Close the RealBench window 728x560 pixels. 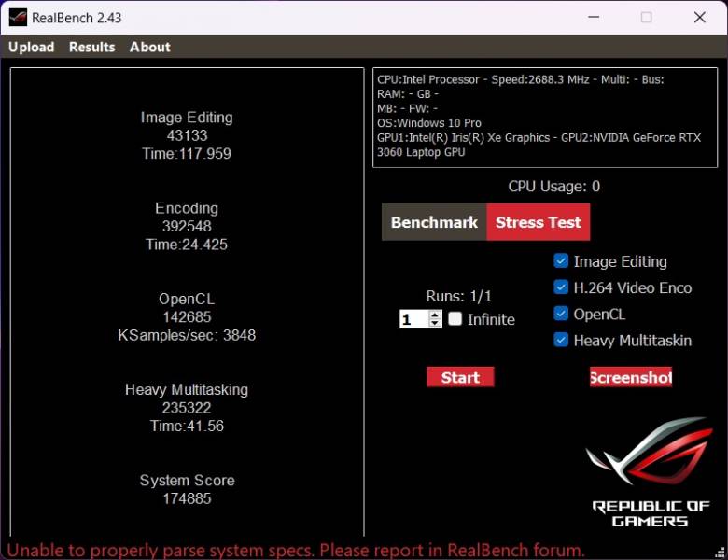pyautogui.click(x=699, y=17)
